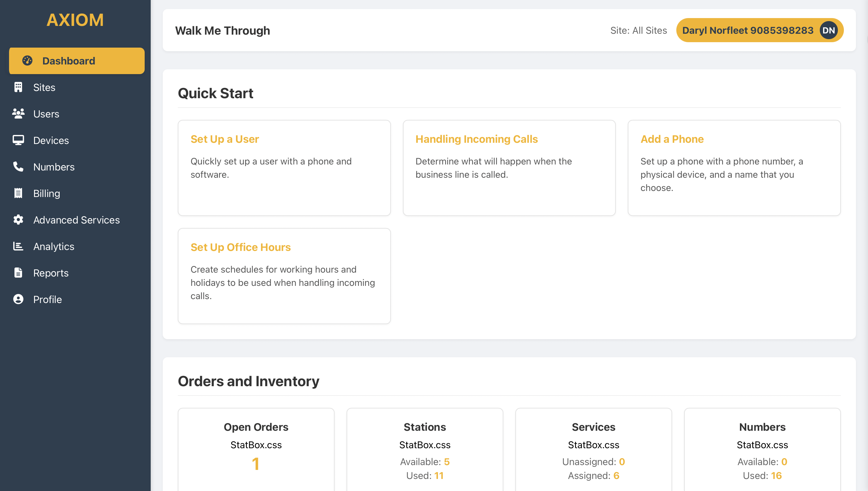Screen dimensions: 868x491
Task: Click the Numbers stat box title
Action: [763, 427]
